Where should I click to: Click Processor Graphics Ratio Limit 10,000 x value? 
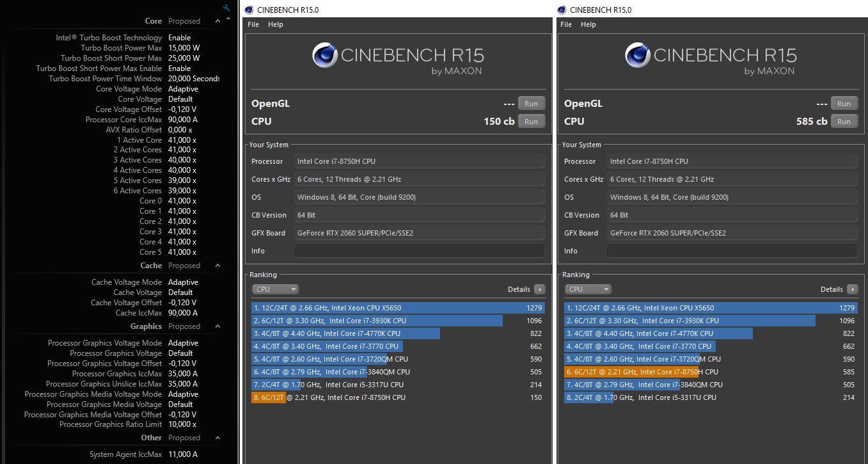click(182, 424)
